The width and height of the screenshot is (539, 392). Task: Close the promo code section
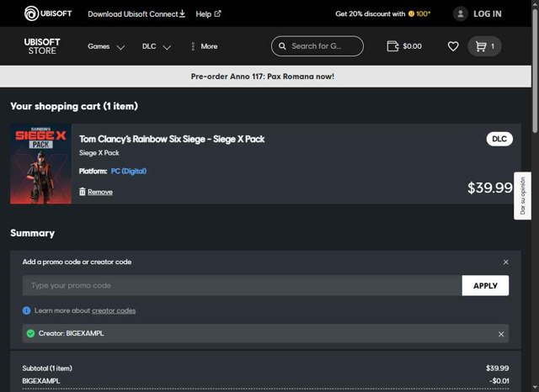pos(505,262)
